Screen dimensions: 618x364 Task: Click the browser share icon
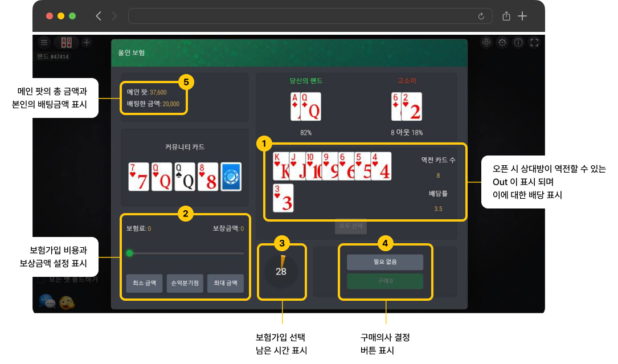click(x=506, y=16)
